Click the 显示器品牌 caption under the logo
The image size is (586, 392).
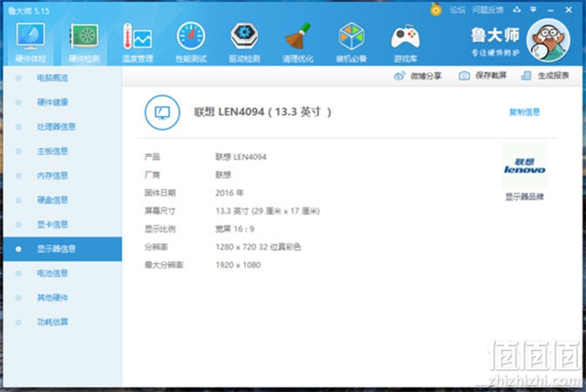524,197
